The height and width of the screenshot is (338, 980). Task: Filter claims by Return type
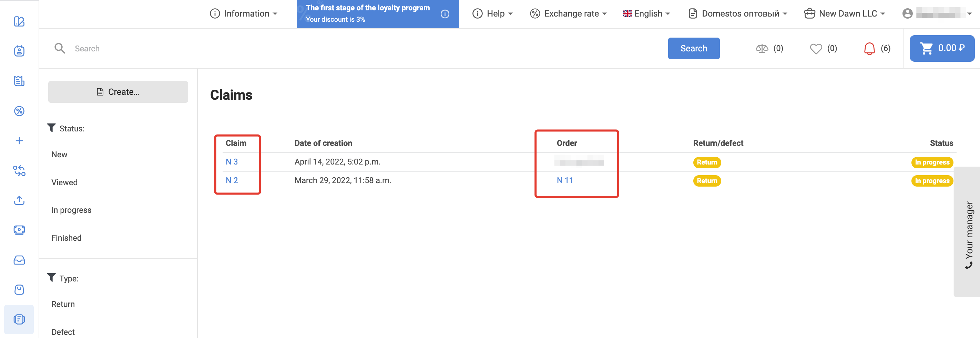[x=63, y=304]
